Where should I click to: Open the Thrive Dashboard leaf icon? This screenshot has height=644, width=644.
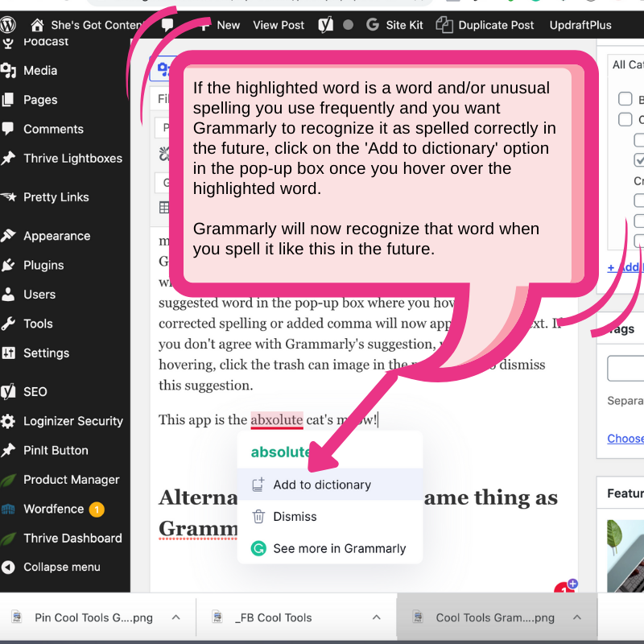tap(9, 538)
